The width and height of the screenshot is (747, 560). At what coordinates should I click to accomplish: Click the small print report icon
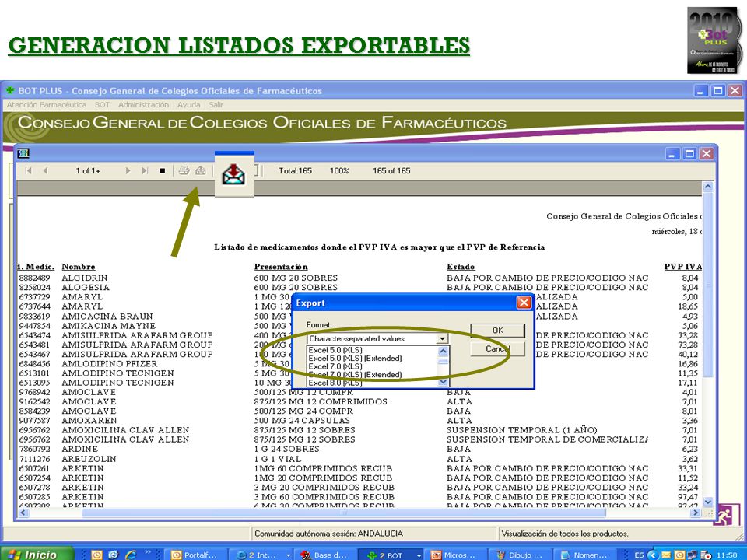tap(184, 170)
